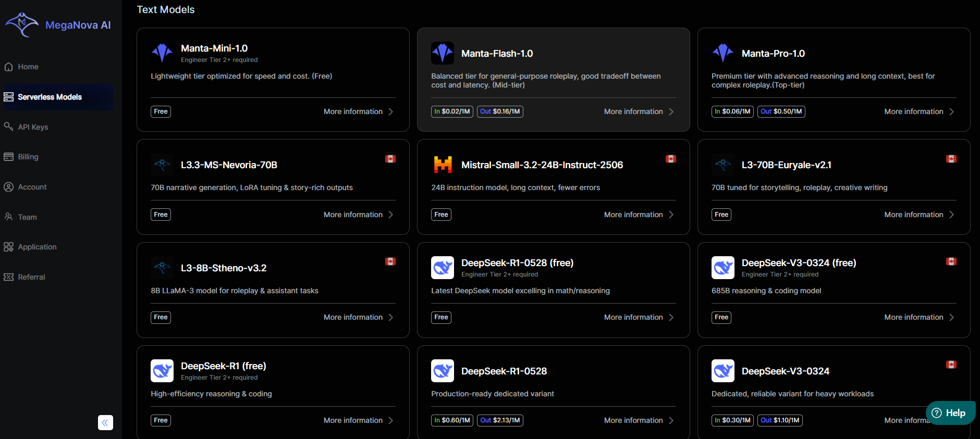The height and width of the screenshot is (439, 980).
Task: Click the MegaNova AI manta logo
Action: (22, 24)
